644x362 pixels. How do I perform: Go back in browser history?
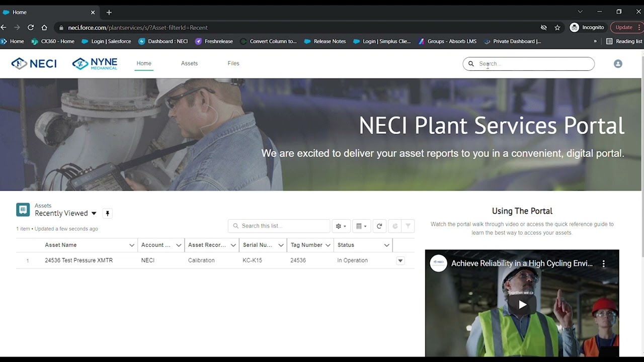pos(4,28)
